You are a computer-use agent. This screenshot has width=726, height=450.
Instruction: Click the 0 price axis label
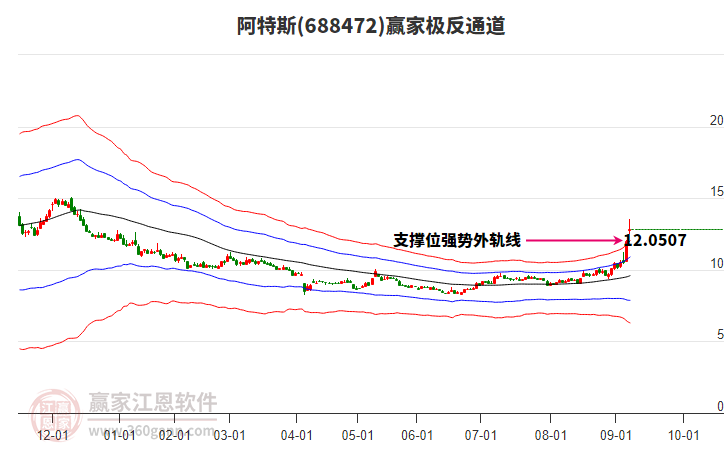(720, 406)
